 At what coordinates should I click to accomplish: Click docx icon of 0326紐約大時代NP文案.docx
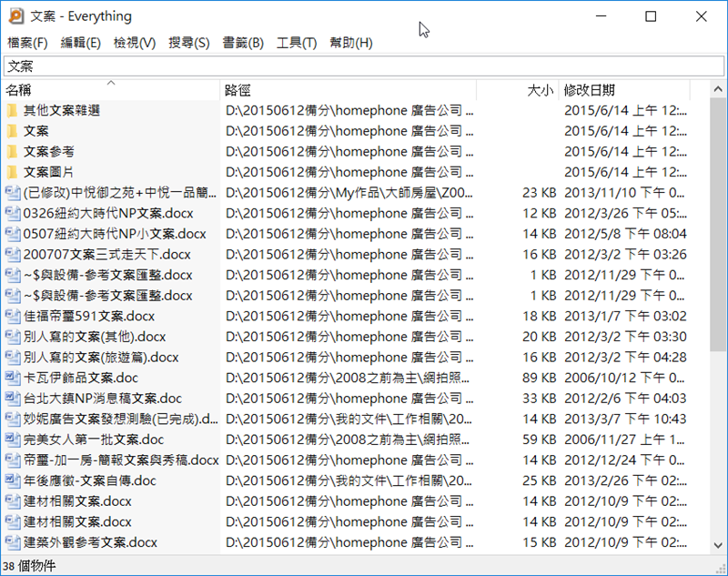tap(13, 214)
